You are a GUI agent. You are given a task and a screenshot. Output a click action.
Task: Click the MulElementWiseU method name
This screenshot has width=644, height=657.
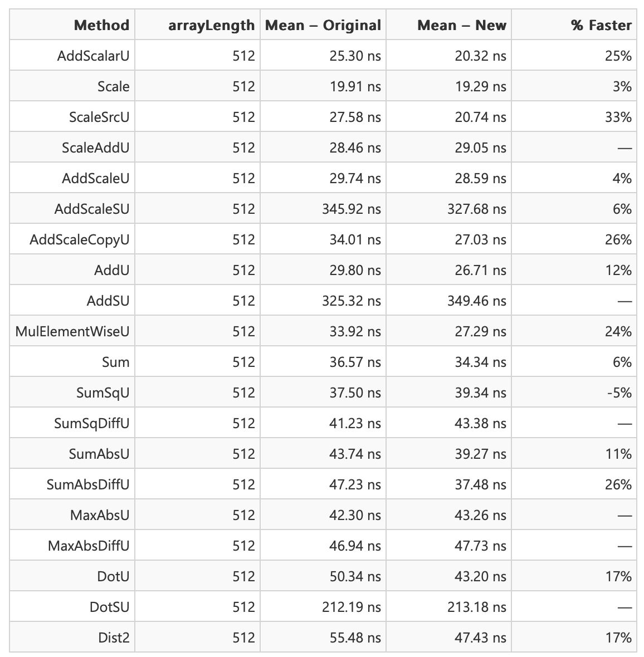pos(72,331)
